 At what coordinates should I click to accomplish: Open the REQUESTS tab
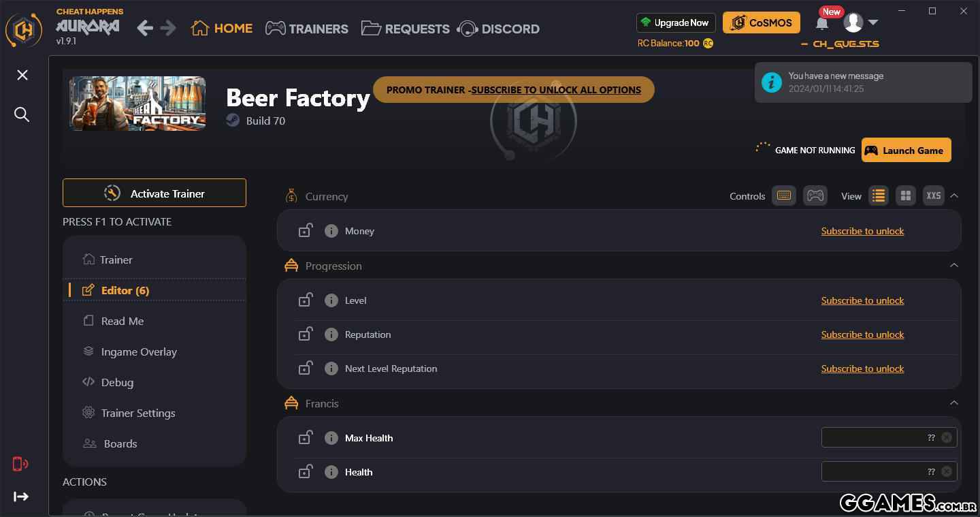(x=406, y=29)
